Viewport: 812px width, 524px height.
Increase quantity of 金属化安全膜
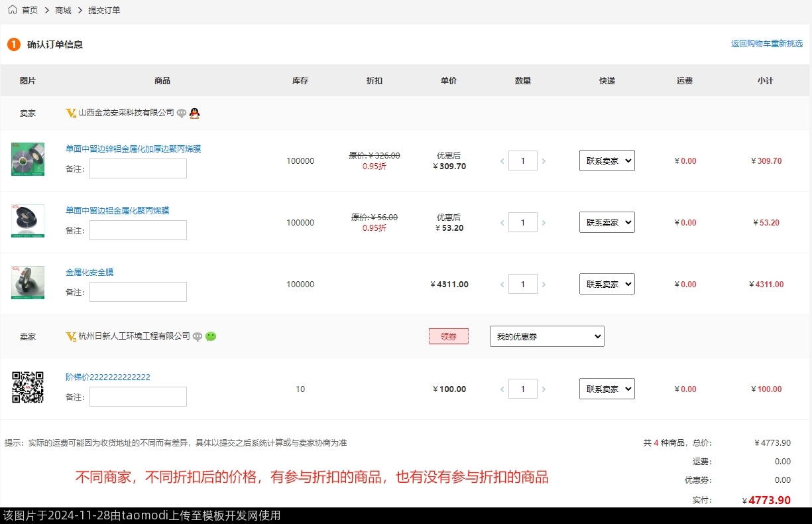click(x=544, y=285)
